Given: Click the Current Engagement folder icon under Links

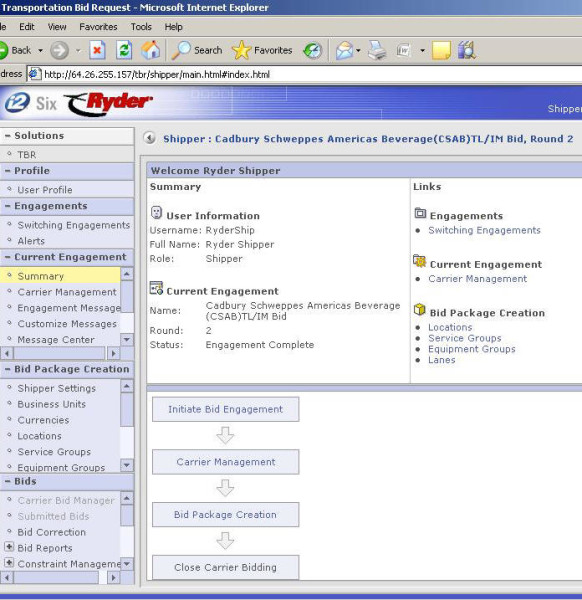Looking at the screenshot, I should coord(420,261).
